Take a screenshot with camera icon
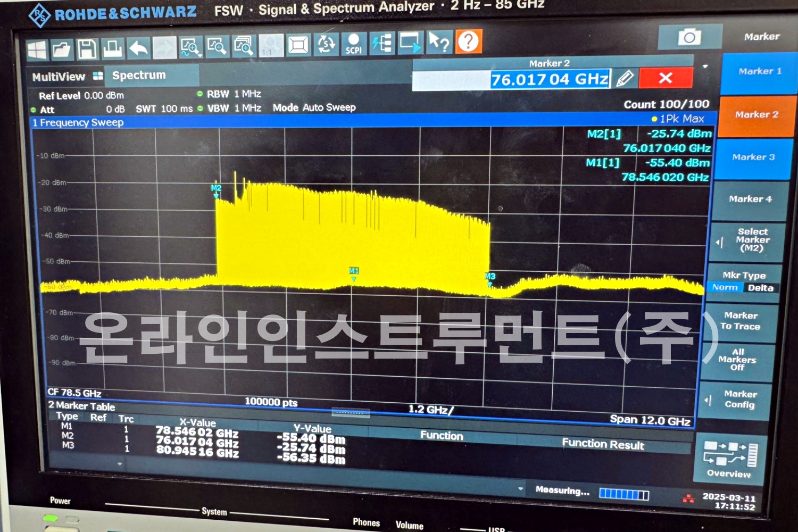Screen dimensions: 798x532 tap(689, 37)
